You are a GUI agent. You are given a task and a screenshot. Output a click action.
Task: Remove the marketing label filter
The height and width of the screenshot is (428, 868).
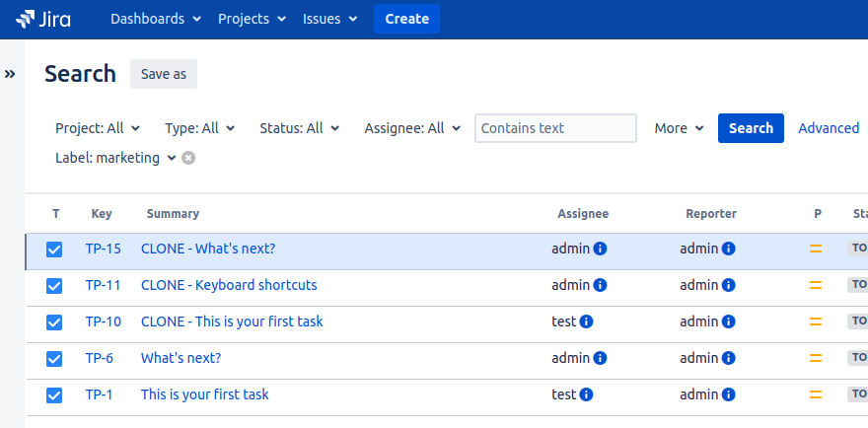[x=188, y=158]
